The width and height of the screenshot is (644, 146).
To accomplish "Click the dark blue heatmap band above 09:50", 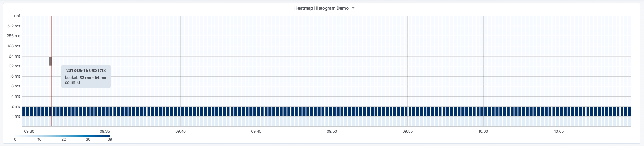I will click(x=331, y=111).
